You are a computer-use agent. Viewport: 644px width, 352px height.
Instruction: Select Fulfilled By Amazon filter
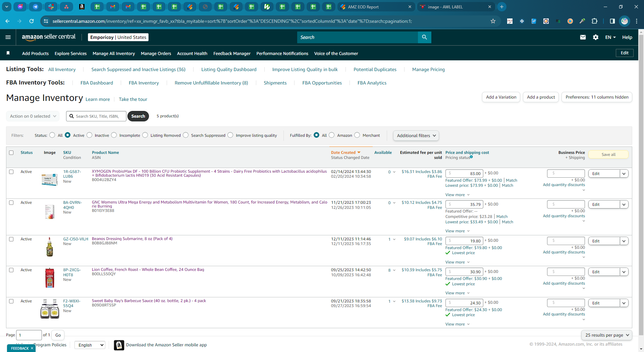pyautogui.click(x=332, y=135)
